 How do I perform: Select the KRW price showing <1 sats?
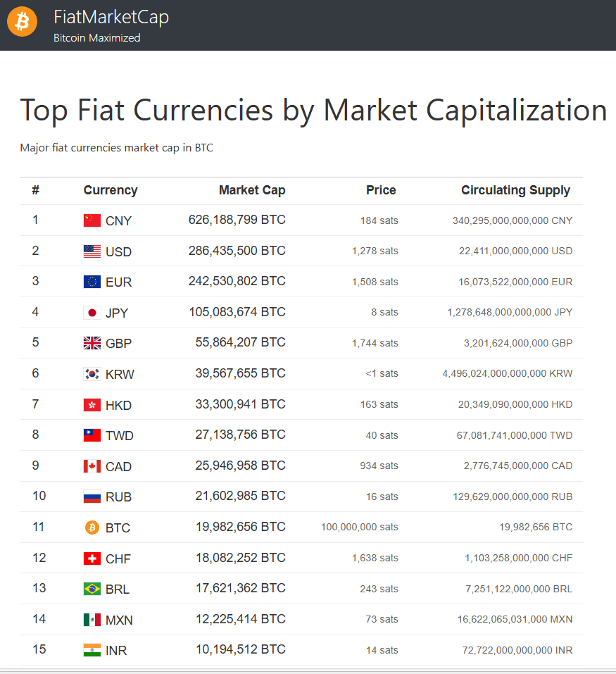tap(382, 373)
